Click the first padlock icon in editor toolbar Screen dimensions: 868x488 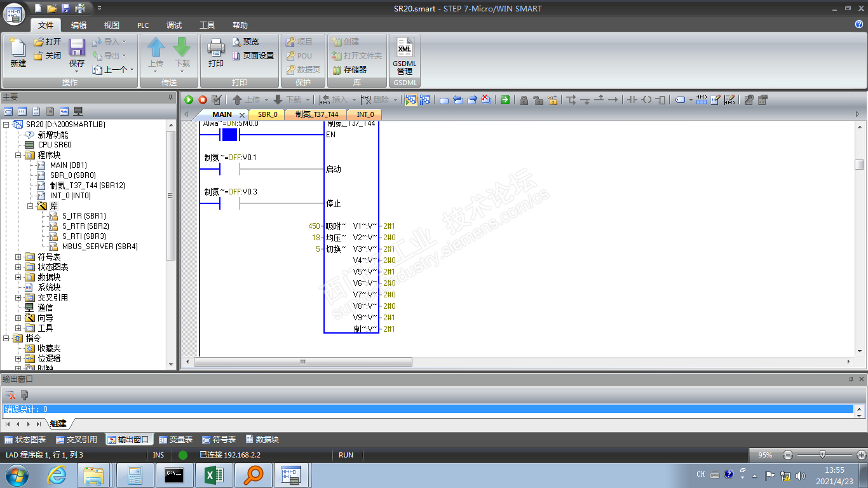tap(524, 100)
